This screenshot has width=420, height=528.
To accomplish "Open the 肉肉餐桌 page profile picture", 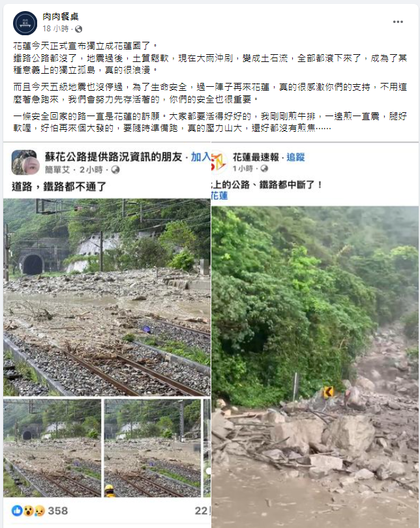I will [25, 23].
